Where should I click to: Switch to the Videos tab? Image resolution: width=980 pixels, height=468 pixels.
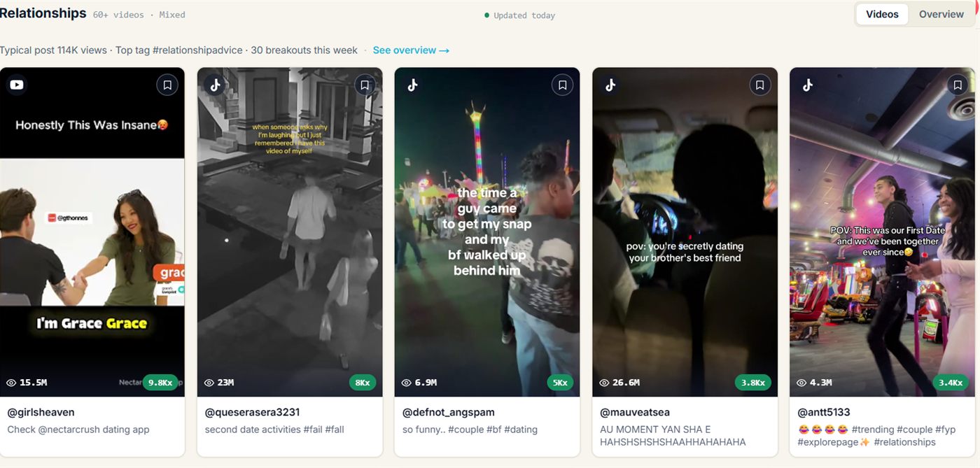tap(882, 14)
